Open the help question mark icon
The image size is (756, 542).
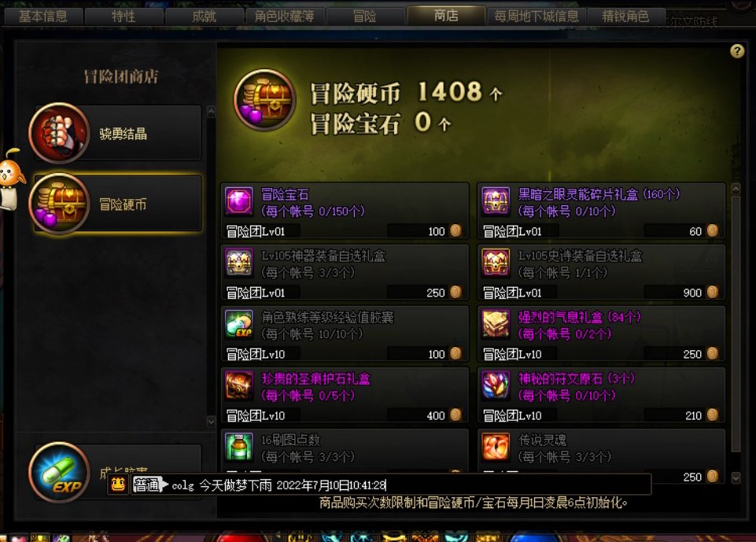click(736, 51)
